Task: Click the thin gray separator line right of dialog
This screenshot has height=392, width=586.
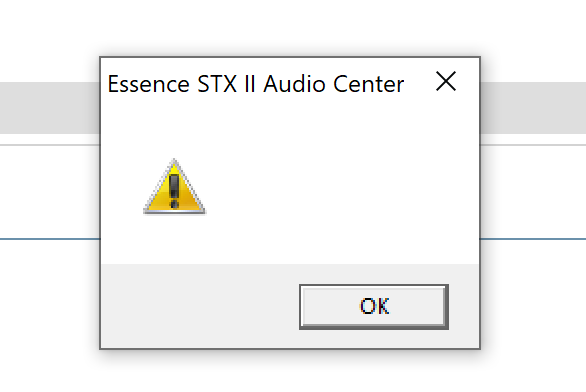Action: 533,145
